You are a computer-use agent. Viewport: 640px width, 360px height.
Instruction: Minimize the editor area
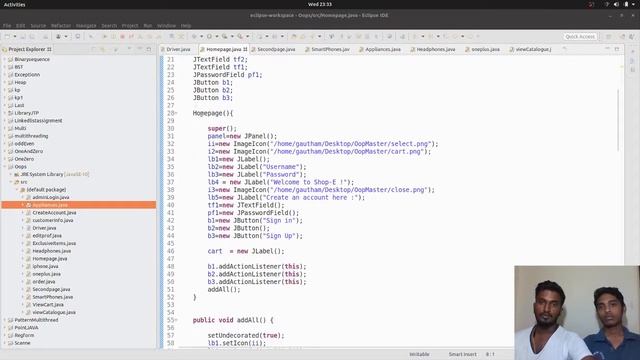607,49
